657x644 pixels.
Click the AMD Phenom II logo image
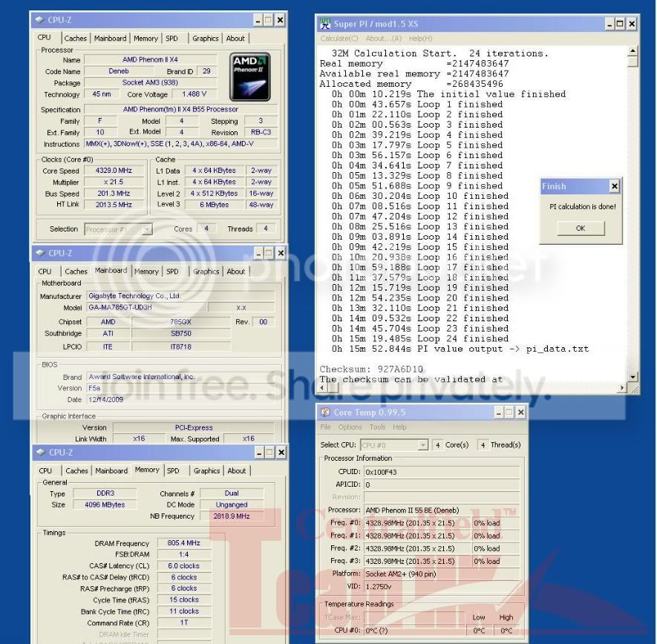click(250, 76)
